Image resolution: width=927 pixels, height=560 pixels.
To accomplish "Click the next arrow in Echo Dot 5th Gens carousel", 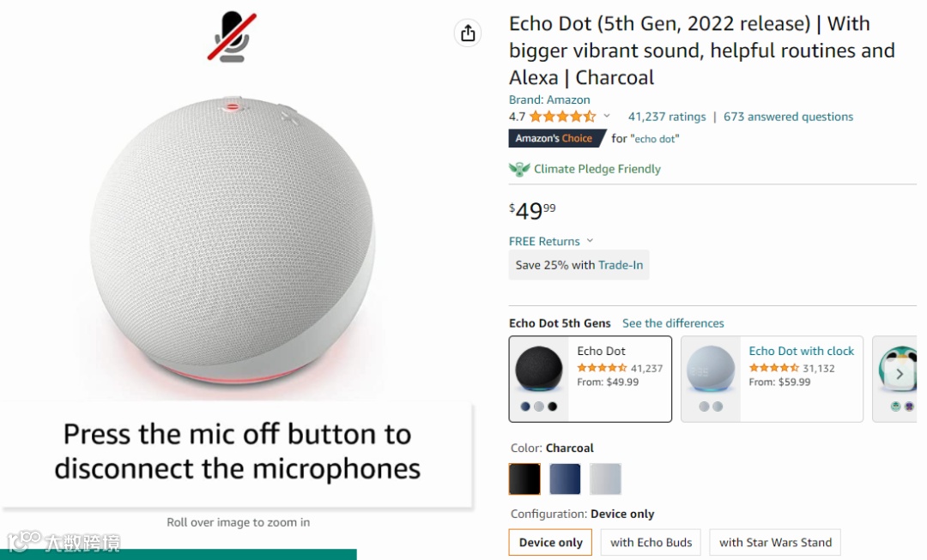I will tap(900, 374).
